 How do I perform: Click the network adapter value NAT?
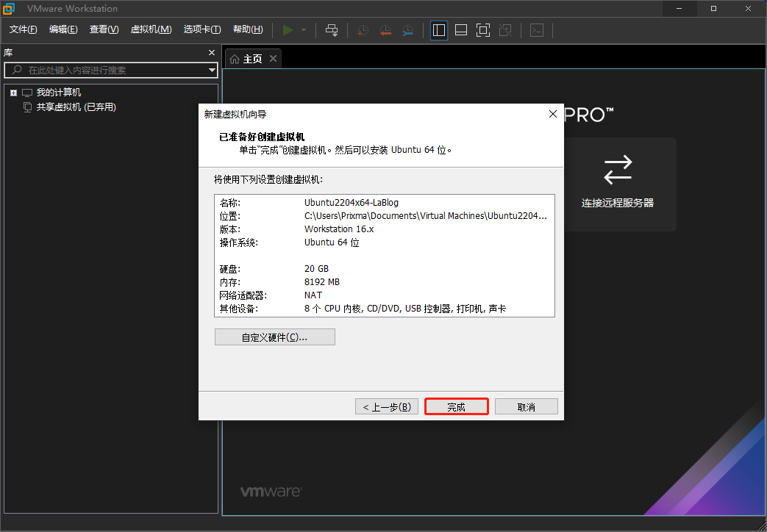click(x=313, y=295)
